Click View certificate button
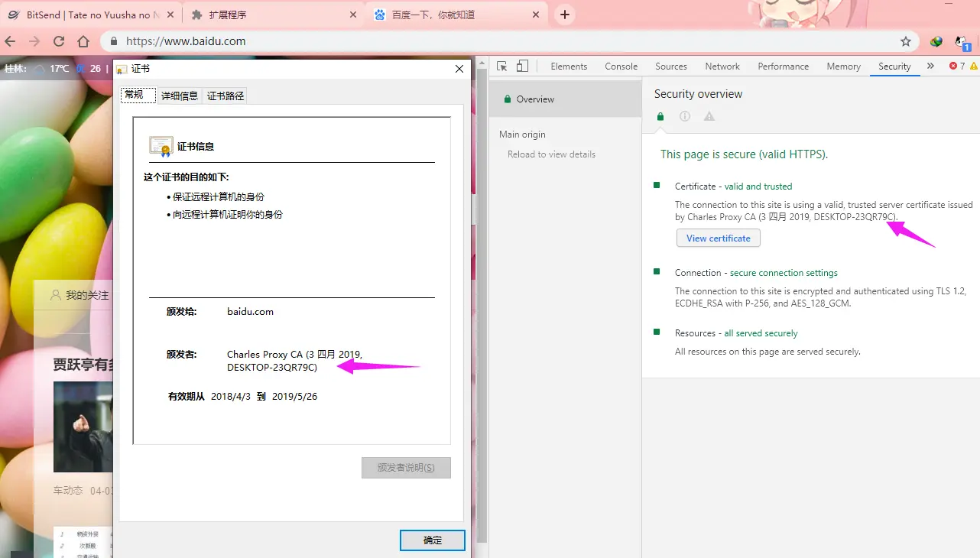The height and width of the screenshot is (558, 980). tap(719, 238)
